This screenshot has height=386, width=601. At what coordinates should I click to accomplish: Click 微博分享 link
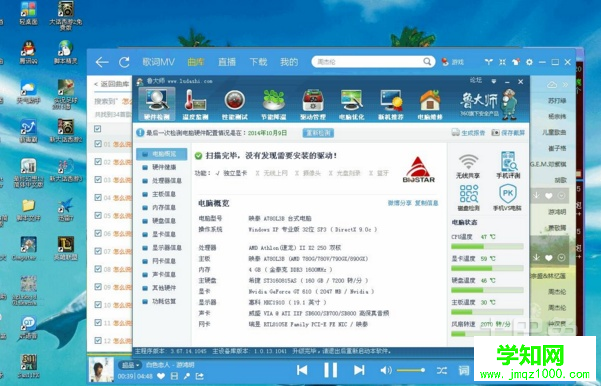(x=400, y=203)
